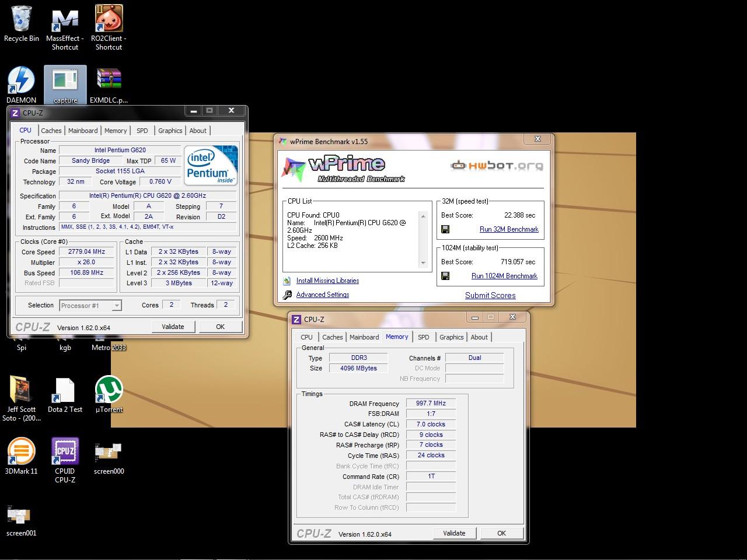Run the 32M Benchmark link
Screen dimensions: 747x560
[509, 229]
